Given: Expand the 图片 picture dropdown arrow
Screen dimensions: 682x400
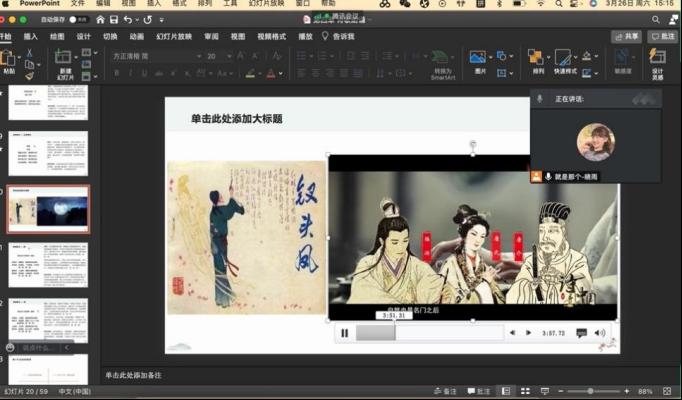Looking at the screenshot, I should (490, 57).
